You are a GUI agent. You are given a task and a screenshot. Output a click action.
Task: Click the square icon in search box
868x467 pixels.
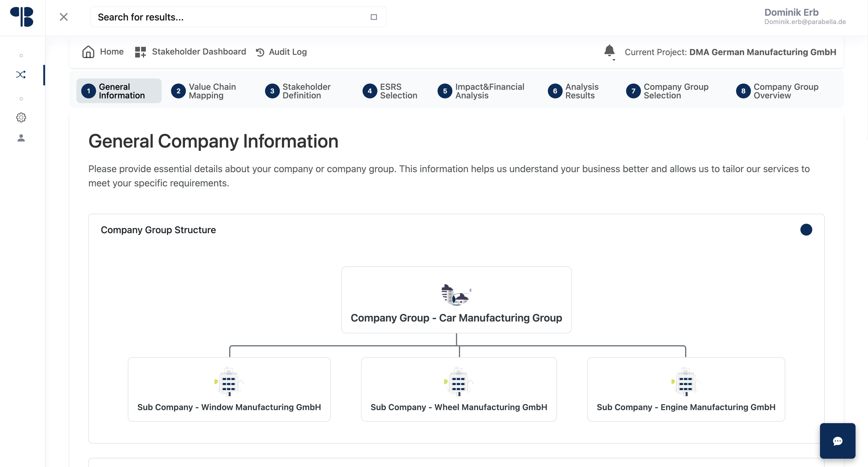click(374, 17)
